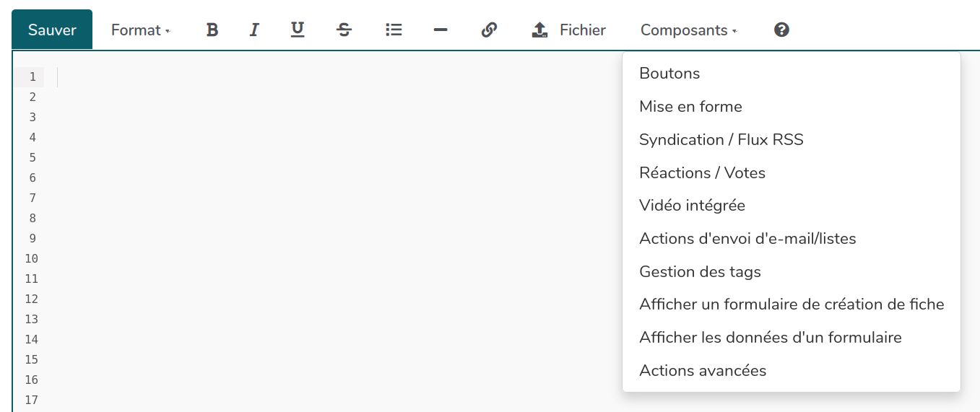Viewport: 980px width, 412px height.
Task: Insert a bulleted list
Action: click(x=394, y=30)
